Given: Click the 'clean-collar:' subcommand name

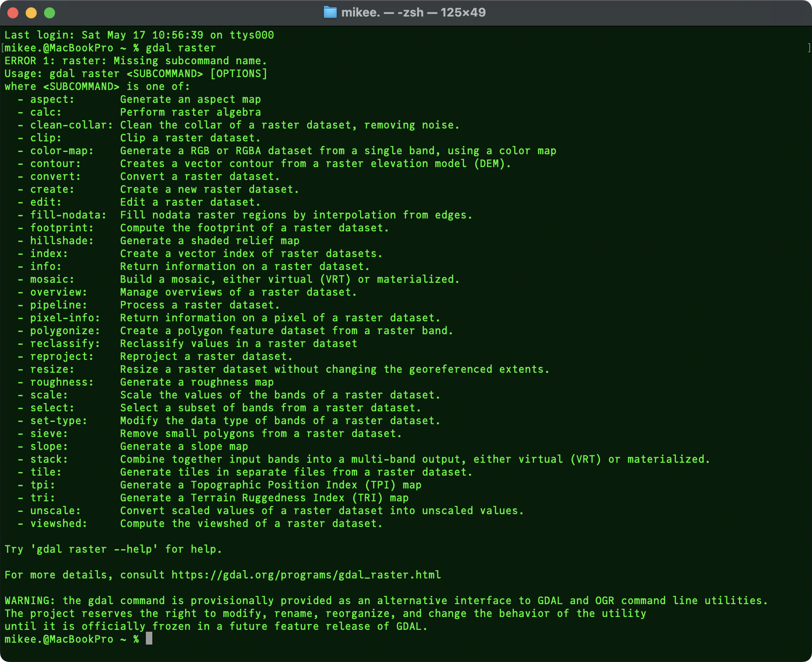Looking at the screenshot, I should (x=72, y=125).
